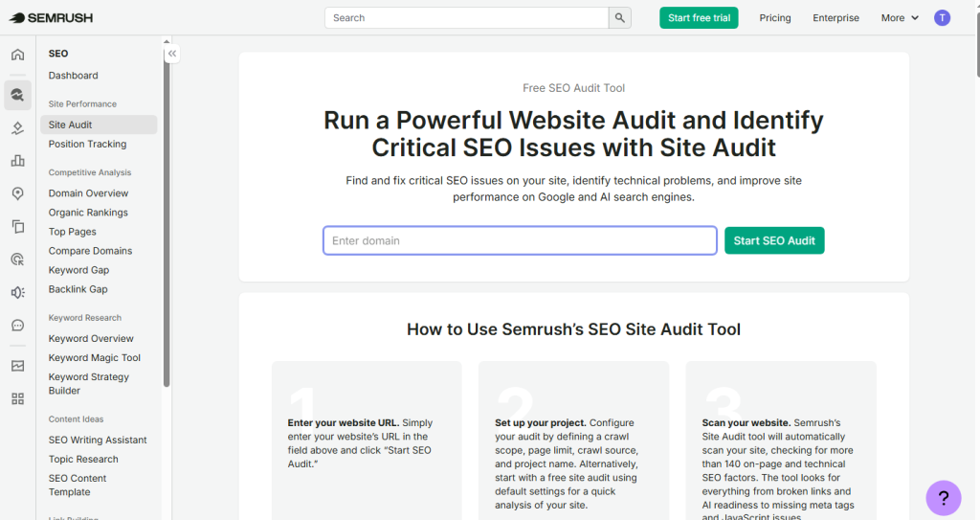Open Keyword Magic Tool
Viewport: 980px width, 520px height.
coord(95,358)
